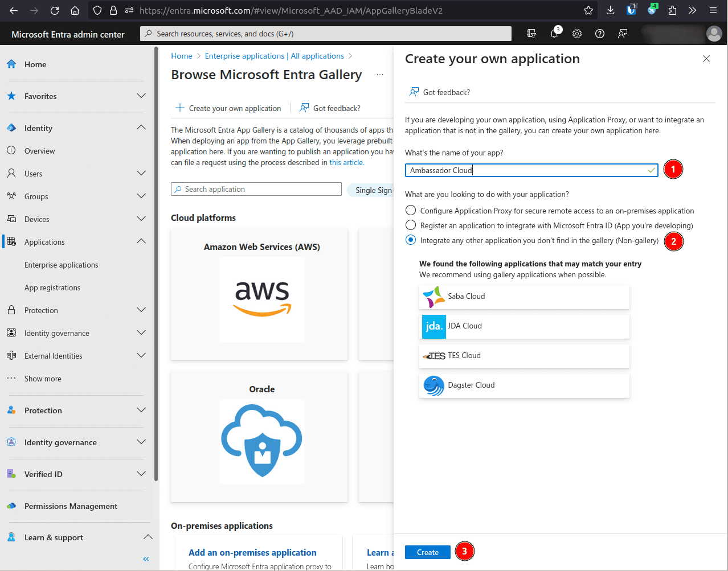The image size is (728, 571).
Task: Collapse the sidebar with the double chevron
Action: tap(146, 559)
